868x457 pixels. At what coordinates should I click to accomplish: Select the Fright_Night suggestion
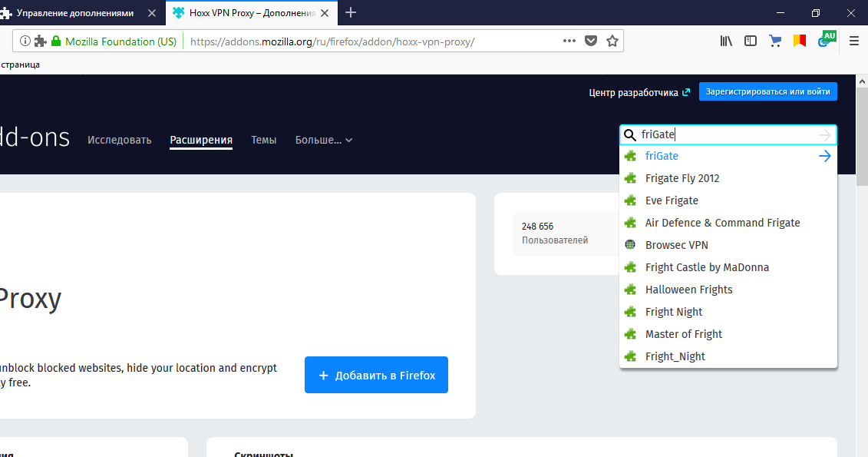pos(728,356)
